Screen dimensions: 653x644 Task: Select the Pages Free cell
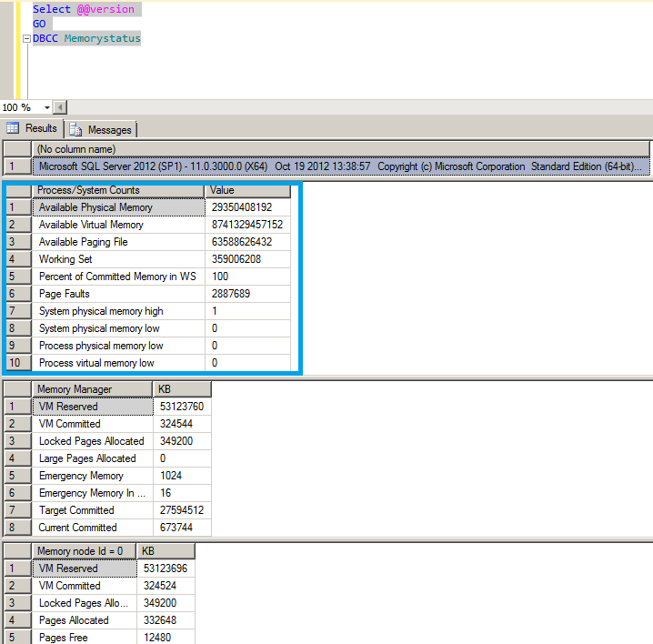click(84, 638)
